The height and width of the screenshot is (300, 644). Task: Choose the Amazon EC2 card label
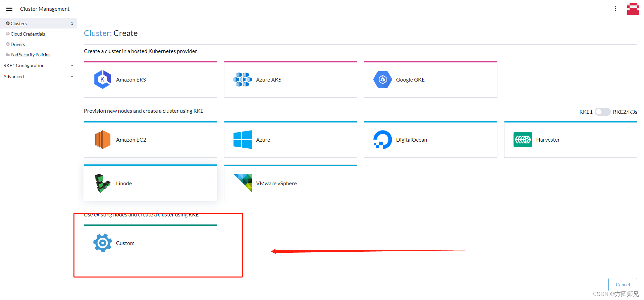tap(131, 140)
